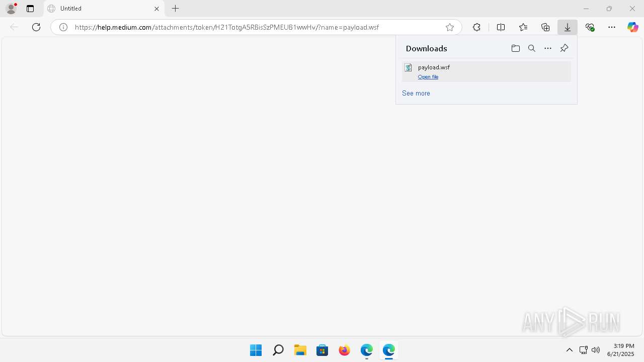The height and width of the screenshot is (362, 644).
Task: Close the Untitled tab
Action: click(x=156, y=9)
